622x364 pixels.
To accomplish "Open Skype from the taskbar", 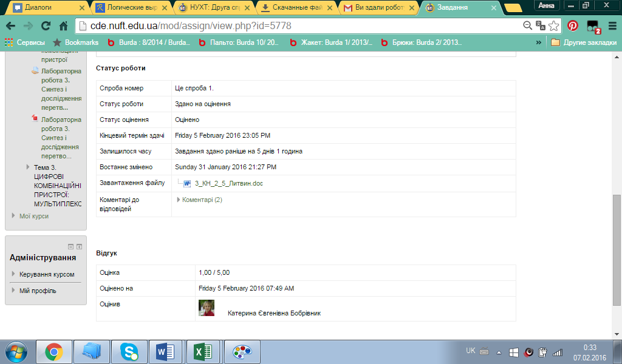I will [128, 351].
